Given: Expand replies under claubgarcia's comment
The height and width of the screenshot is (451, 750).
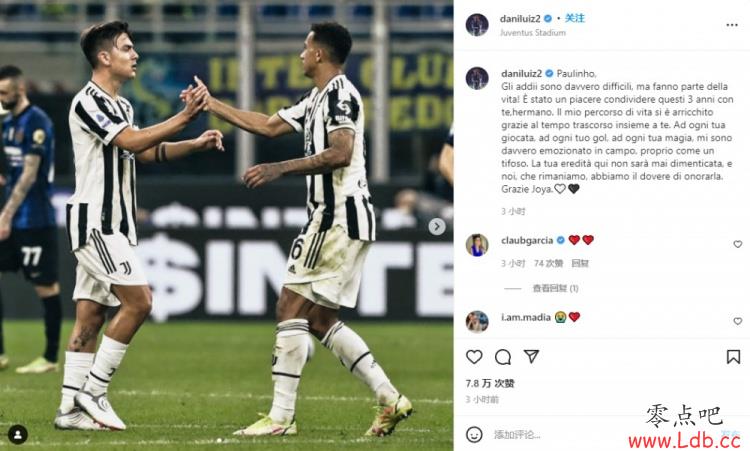Looking at the screenshot, I should (555, 288).
